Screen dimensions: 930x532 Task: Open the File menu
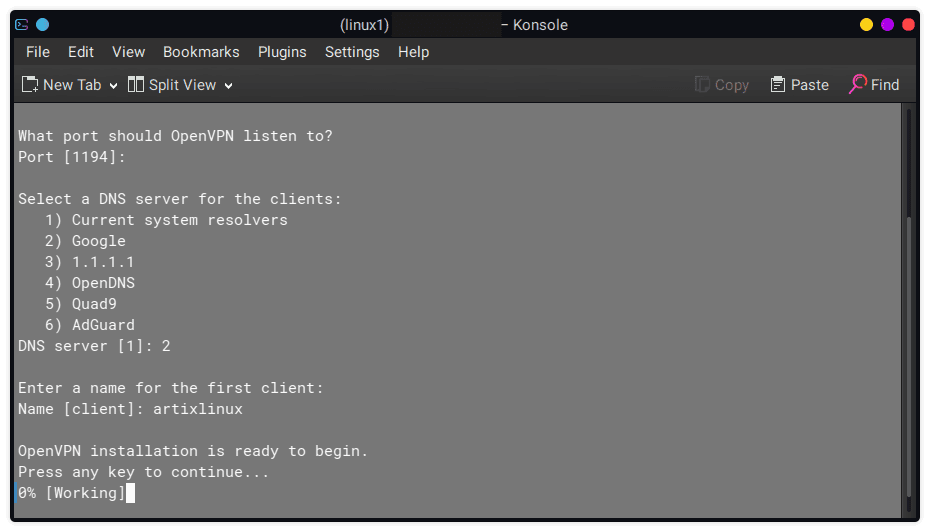coord(38,52)
